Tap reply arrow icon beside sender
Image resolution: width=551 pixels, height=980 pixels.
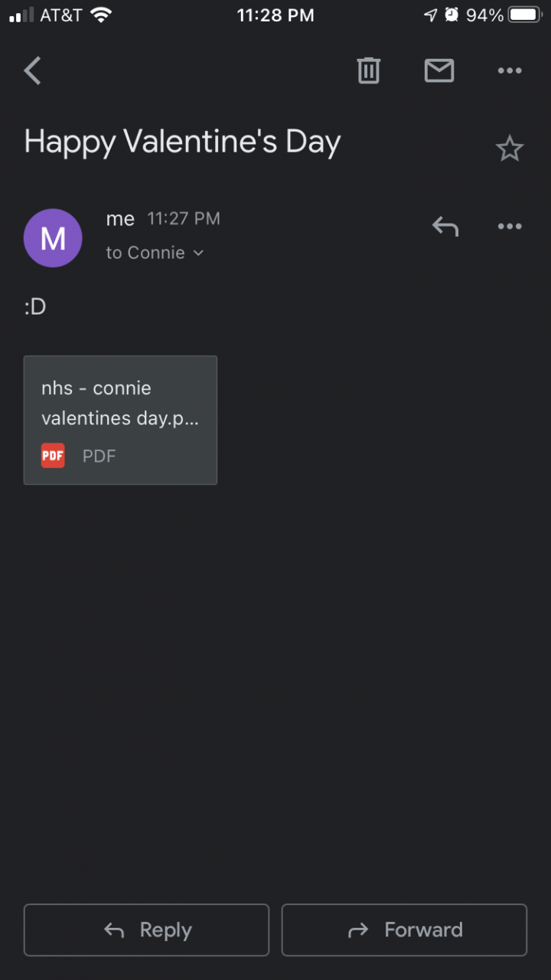coord(445,227)
